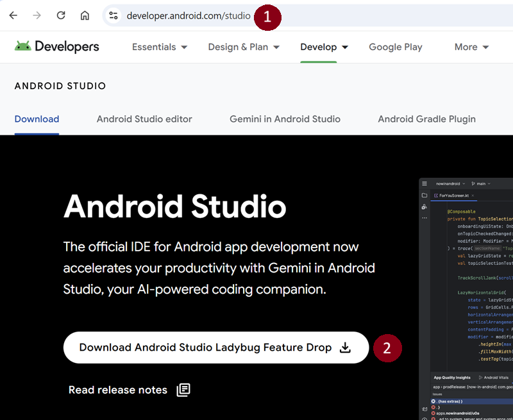Click the Android Studio IDE preview image
Viewport: 513px width, 420px height.
tap(466, 299)
